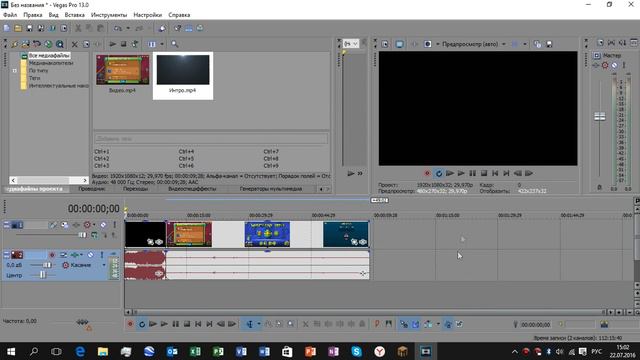Toggle loop playback under video preview
This screenshot has height=360, width=640.
click(439, 173)
